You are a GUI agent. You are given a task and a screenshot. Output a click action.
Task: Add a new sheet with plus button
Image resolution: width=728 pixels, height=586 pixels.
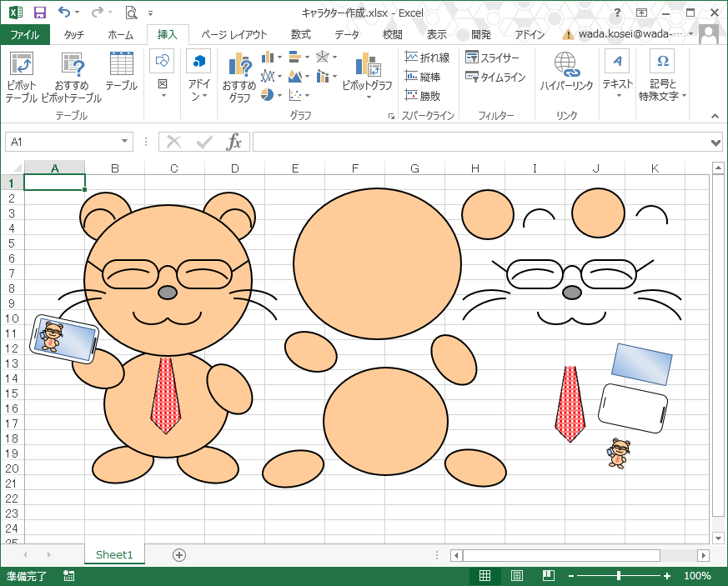[178, 554]
